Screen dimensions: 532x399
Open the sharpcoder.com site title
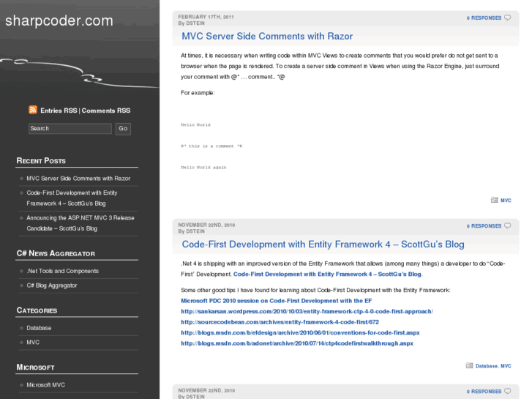coord(59,20)
